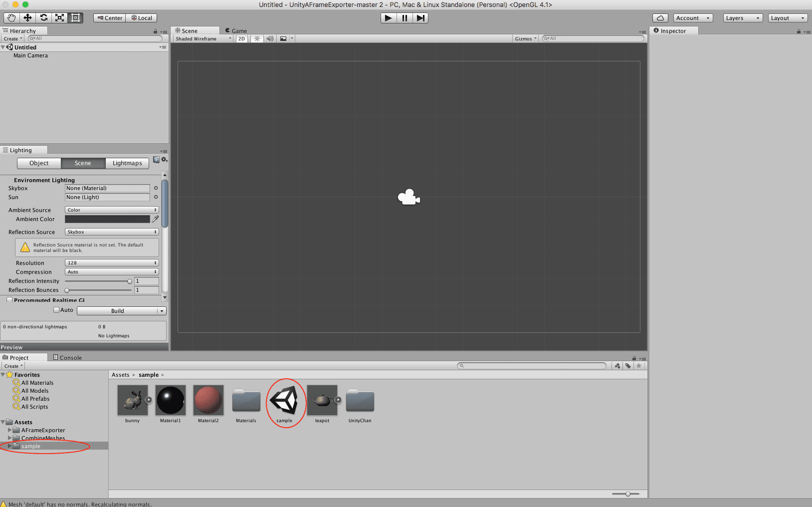812x507 pixels.
Task: Switch to the Lightmaps tab
Action: 127,163
